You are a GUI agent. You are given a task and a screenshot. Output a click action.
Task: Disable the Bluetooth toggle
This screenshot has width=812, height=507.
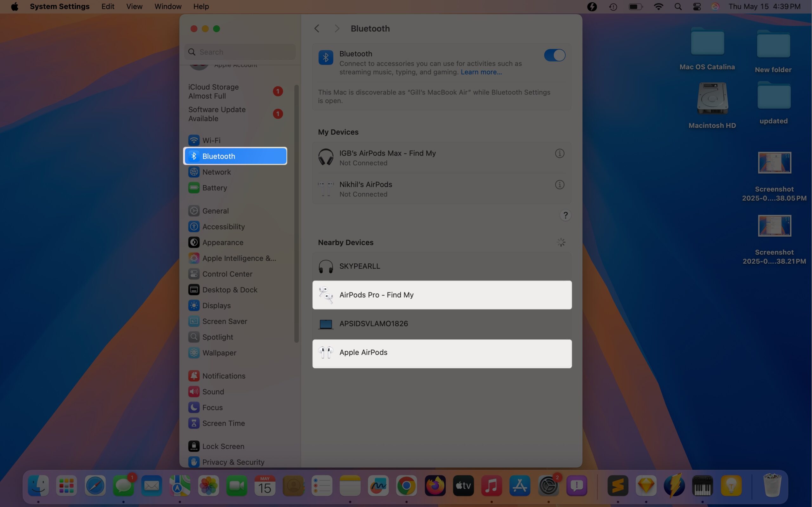point(554,55)
